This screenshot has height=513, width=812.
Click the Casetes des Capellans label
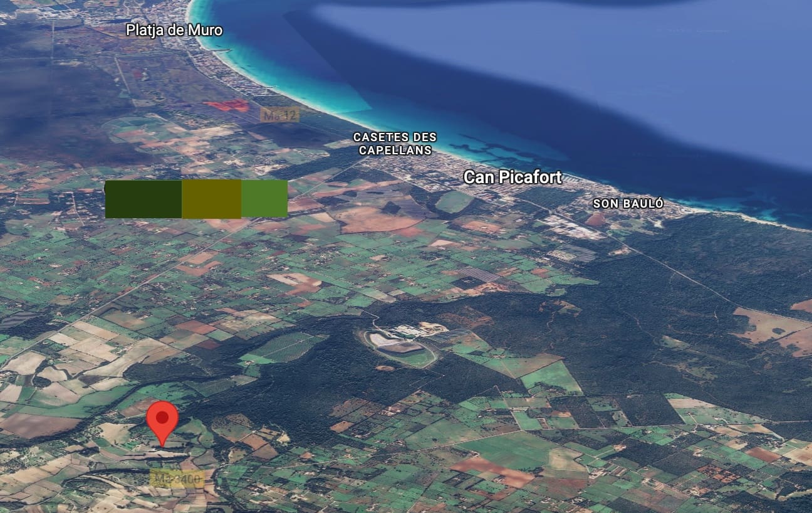coord(394,144)
